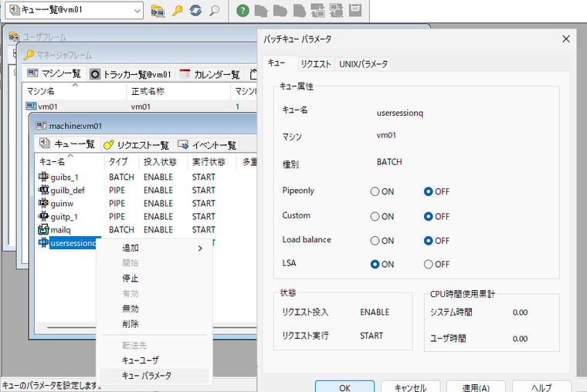Click the OK button
This screenshot has width=587, height=392.
(344, 387)
